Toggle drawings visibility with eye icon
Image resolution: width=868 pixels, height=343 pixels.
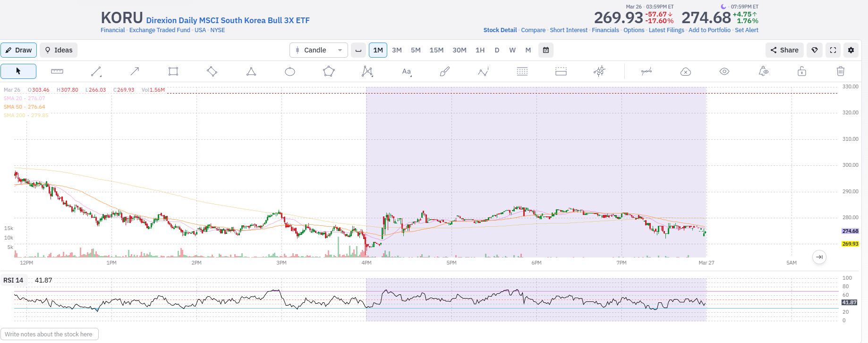[x=724, y=71]
